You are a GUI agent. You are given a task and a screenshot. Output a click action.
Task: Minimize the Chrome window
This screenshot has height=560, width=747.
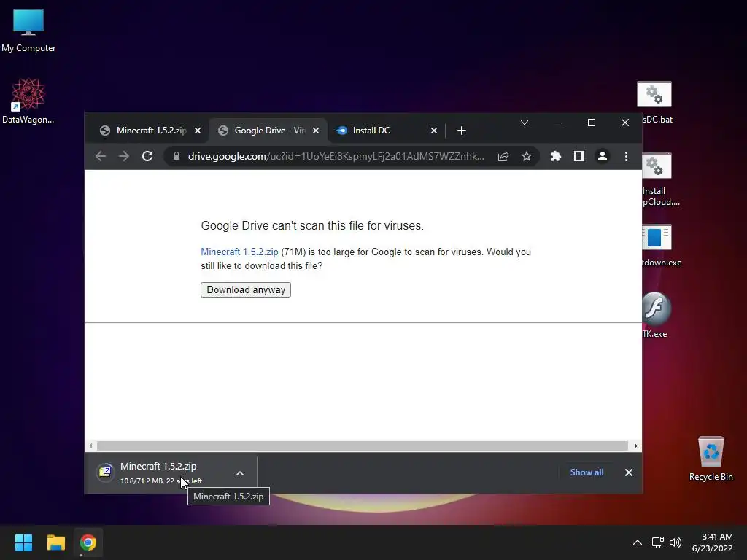point(558,122)
